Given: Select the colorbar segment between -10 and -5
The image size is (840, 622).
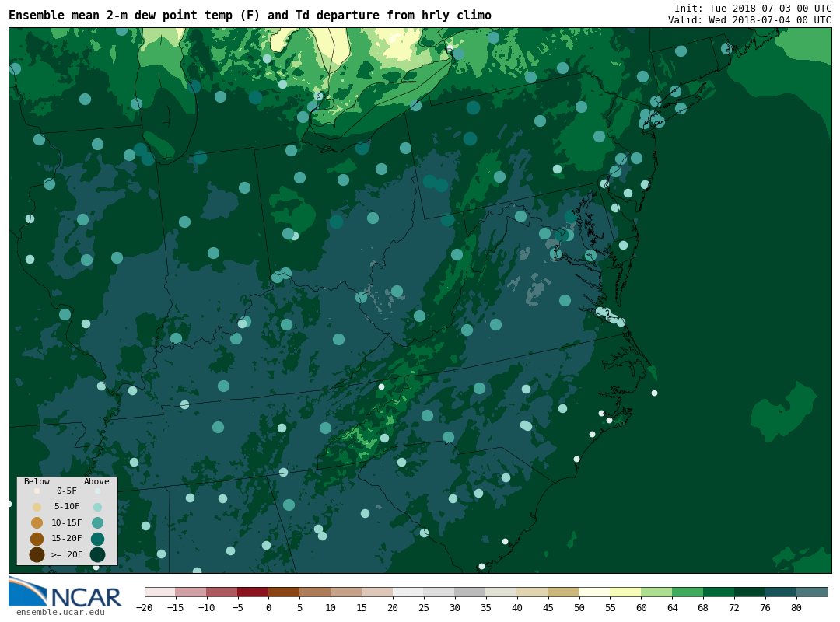Looking at the screenshot, I should [x=222, y=592].
